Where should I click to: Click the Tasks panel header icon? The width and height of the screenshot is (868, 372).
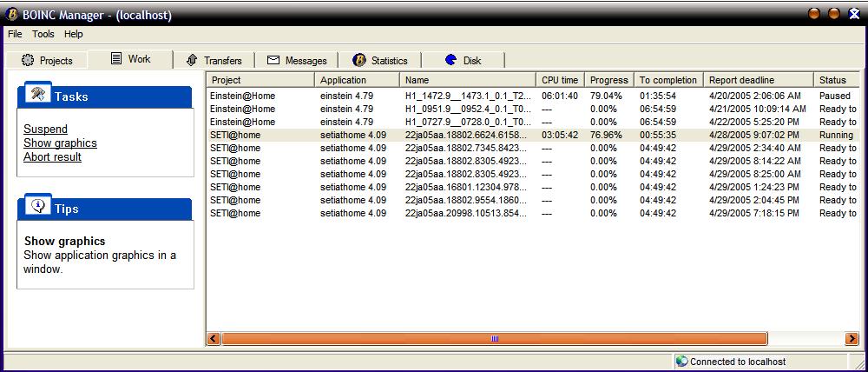(37, 95)
